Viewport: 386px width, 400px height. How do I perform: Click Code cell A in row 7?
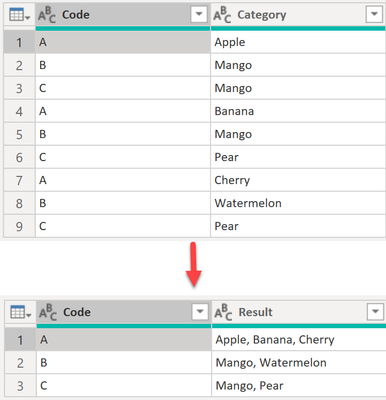tap(123, 180)
